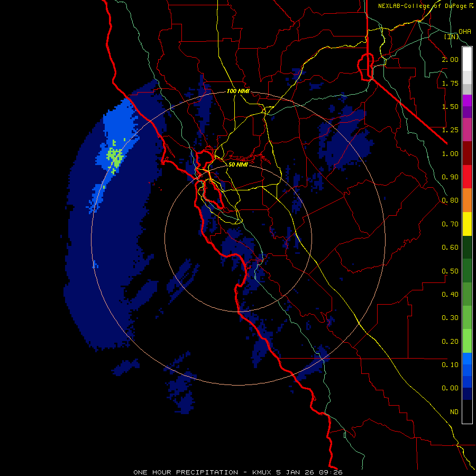
Task: Click the 100 NMI range ring label
Action: pos(238,91)
